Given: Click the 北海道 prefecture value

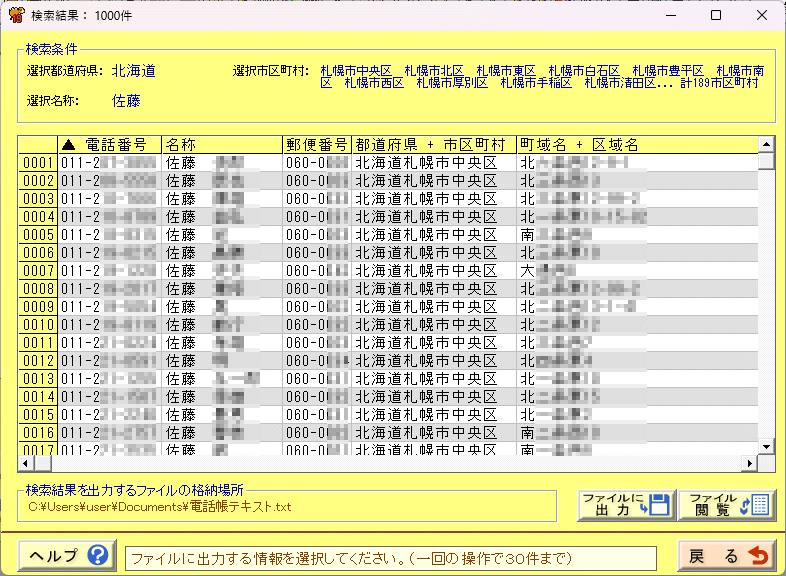Looking at the screenshot, I should (133, 71).
